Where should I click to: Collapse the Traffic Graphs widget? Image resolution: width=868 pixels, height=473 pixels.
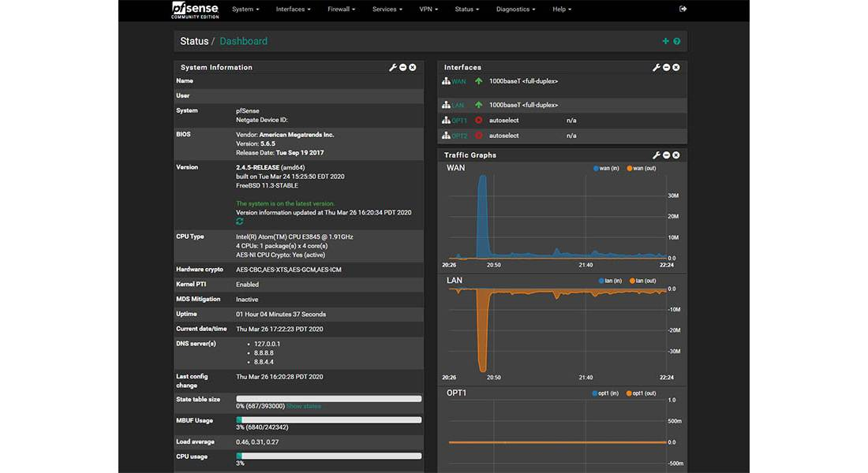pos(666,155)
